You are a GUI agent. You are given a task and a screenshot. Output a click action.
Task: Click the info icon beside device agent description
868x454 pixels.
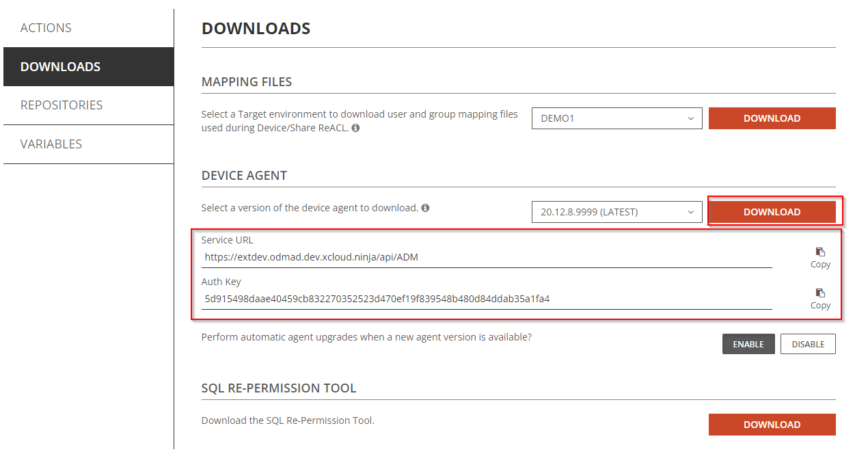425,208
